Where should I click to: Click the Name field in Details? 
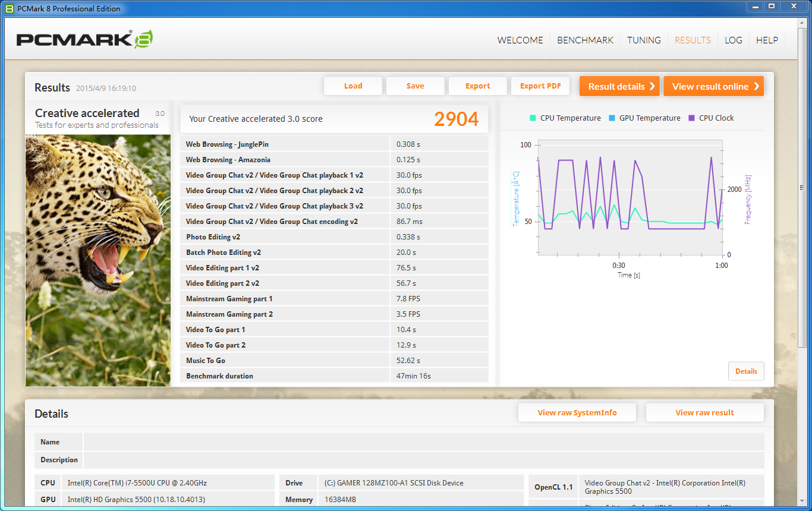point(424,442)
